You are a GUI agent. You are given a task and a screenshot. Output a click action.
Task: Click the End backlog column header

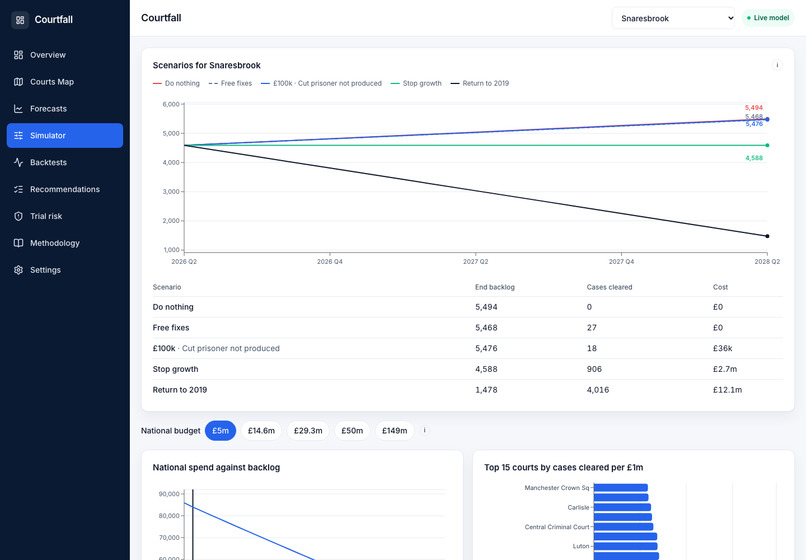[494, 287]
